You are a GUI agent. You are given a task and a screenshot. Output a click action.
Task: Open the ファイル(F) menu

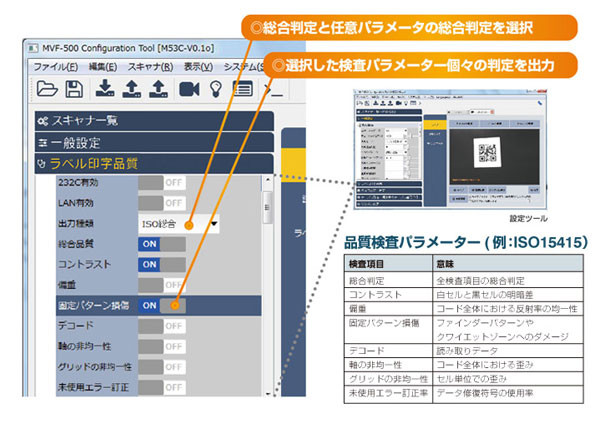pos(56,67)
